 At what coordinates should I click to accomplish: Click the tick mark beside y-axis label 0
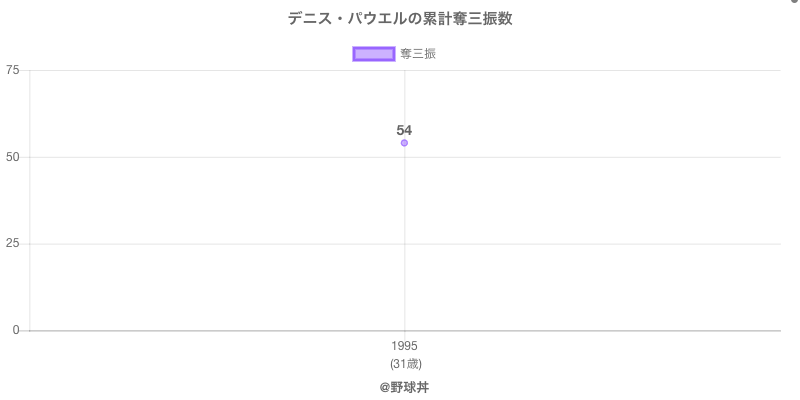tap(25, 330)
